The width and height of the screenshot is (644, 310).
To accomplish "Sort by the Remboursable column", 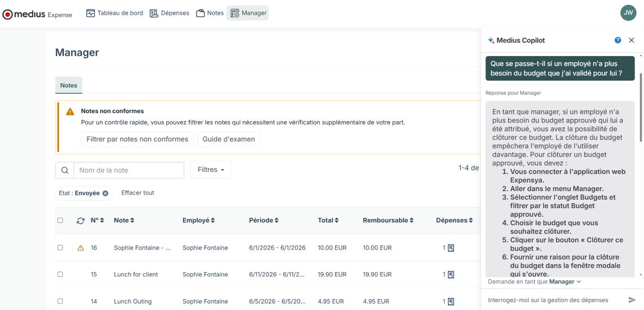I will click(x=388, y=221).
